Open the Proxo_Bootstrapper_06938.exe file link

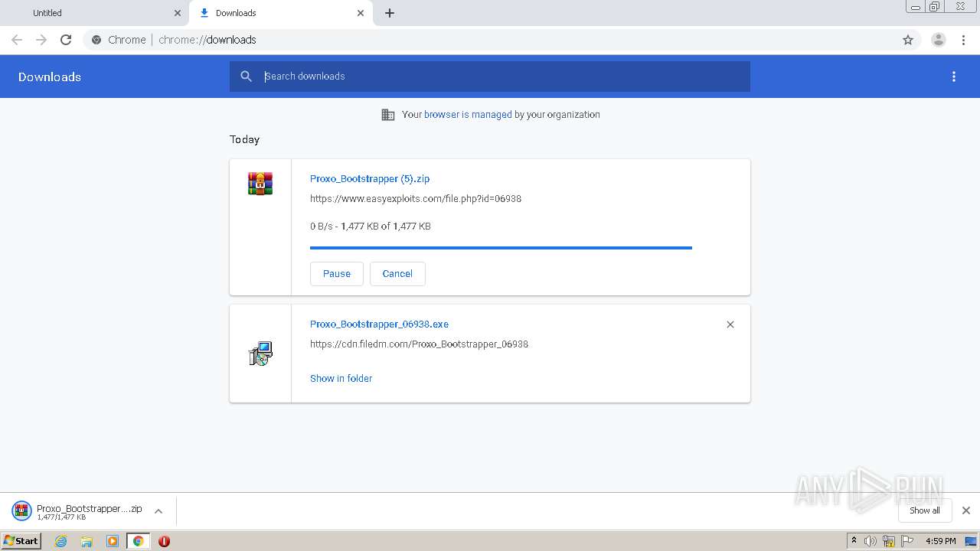coord(379,324)
